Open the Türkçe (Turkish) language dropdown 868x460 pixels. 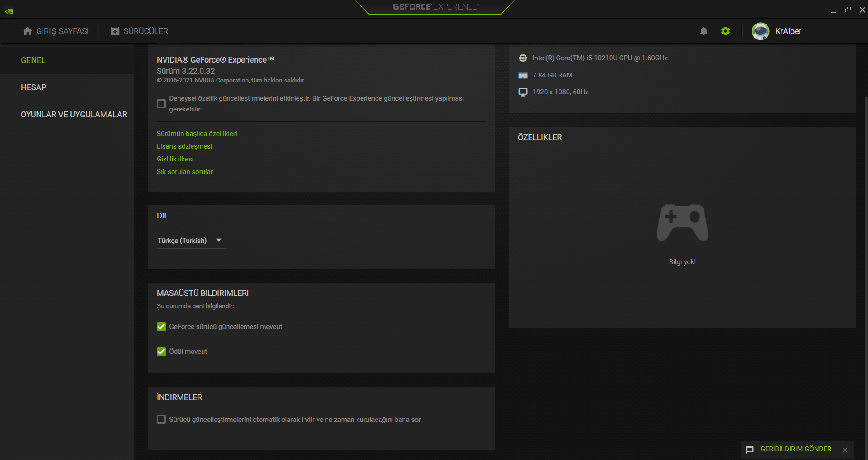pos(191,241)
